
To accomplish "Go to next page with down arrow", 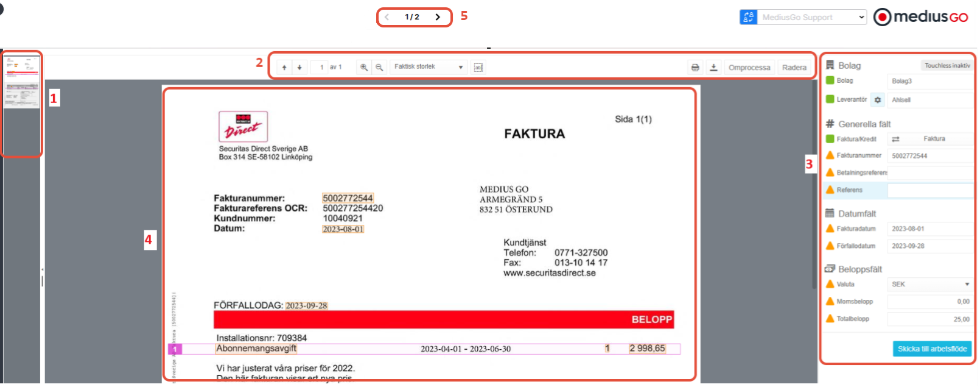I will click(299, 68).
